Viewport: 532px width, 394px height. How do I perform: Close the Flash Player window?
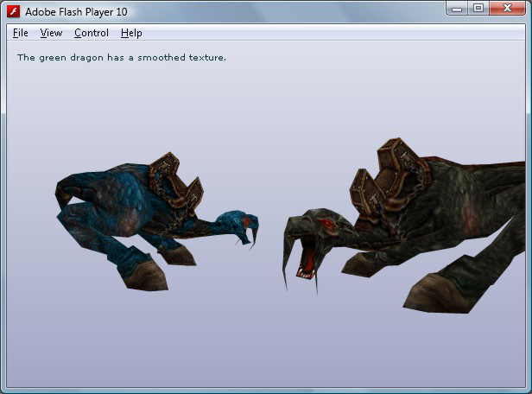pos(507,9)
